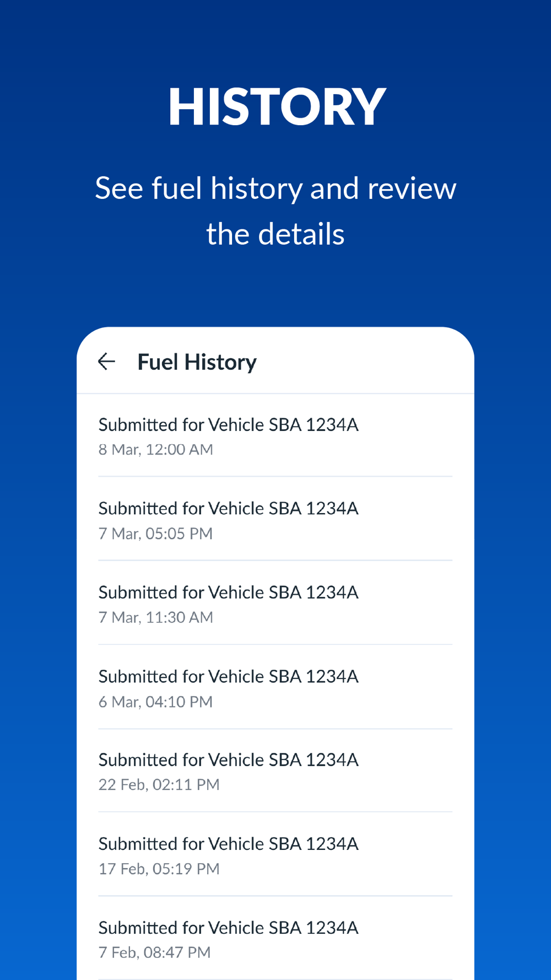Tap the back arrow icon
Image resolution: width=551 pixels, height=980 pixels.
coord(106,362)
